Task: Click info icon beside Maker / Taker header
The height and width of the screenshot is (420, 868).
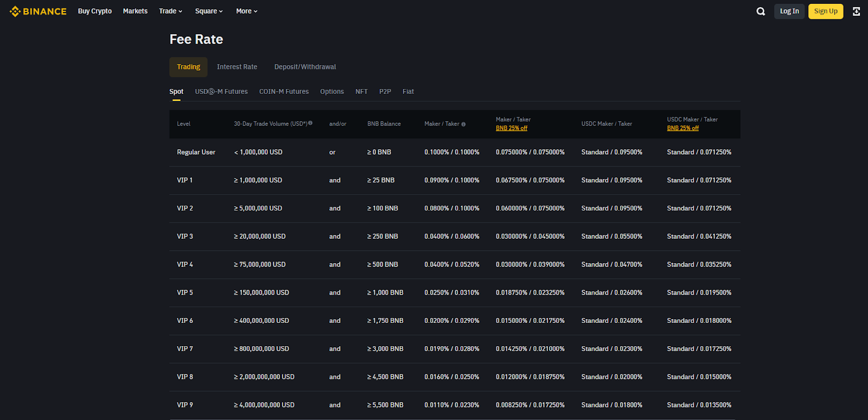Action: click(463, 124)
